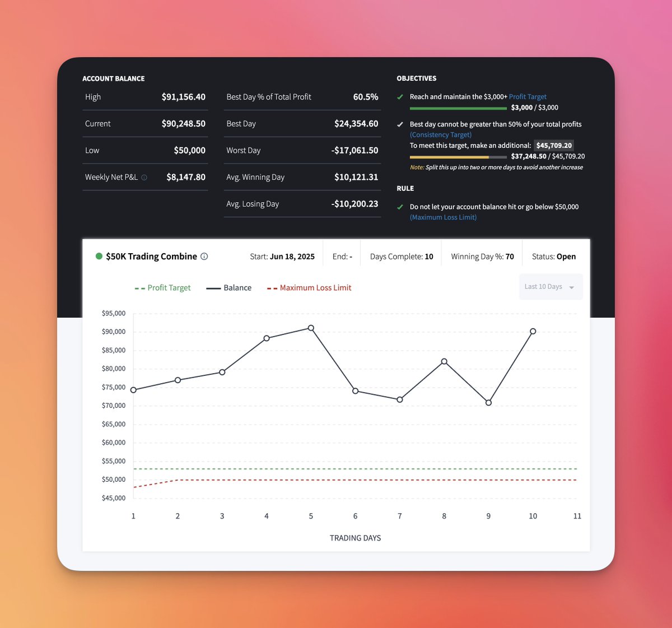Click the consistency target yellow progress bar
Viewport: 672px width, 628px height.
(458, 157)
